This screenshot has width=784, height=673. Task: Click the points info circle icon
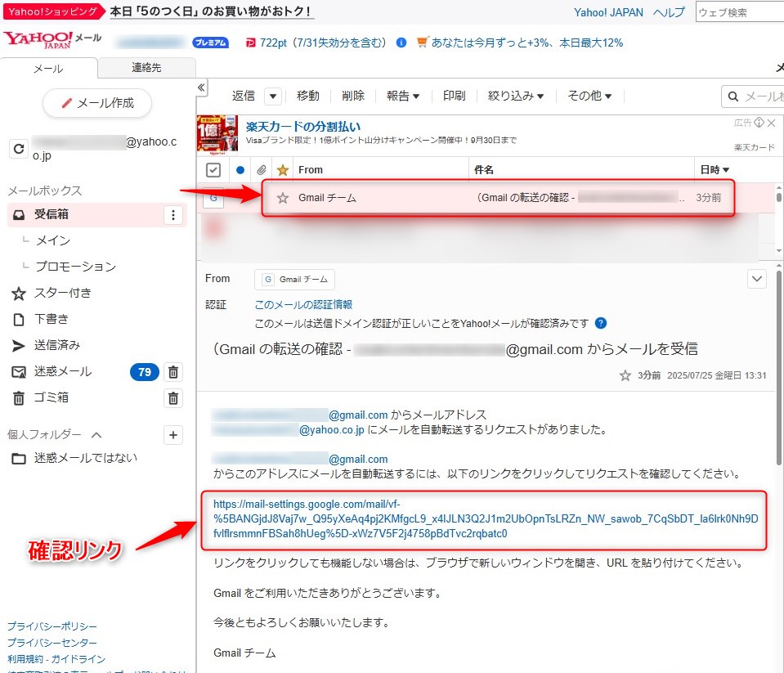(401, 43)
